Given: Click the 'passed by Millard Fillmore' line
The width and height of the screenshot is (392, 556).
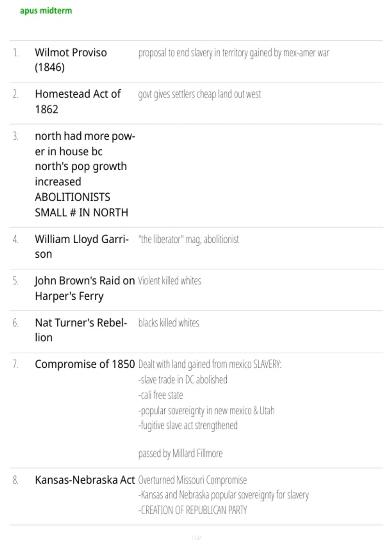Looking at the screenshot, I should coord(180,454).
